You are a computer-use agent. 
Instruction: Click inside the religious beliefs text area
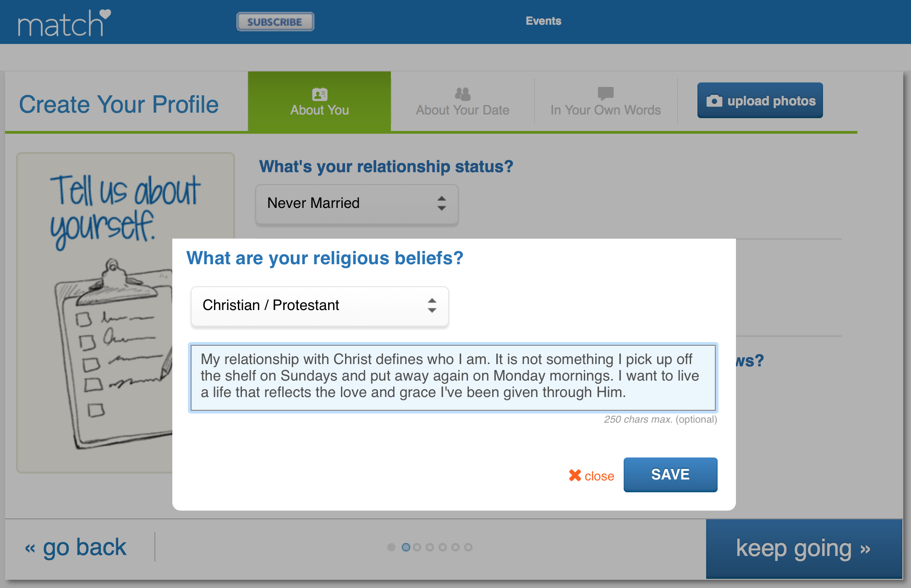tap(453, 378)
